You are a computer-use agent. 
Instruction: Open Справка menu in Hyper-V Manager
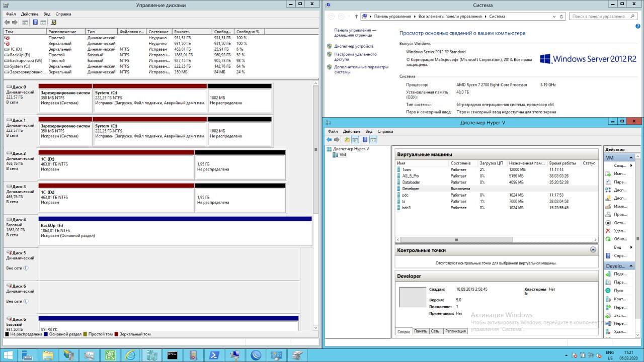point(385,131)
